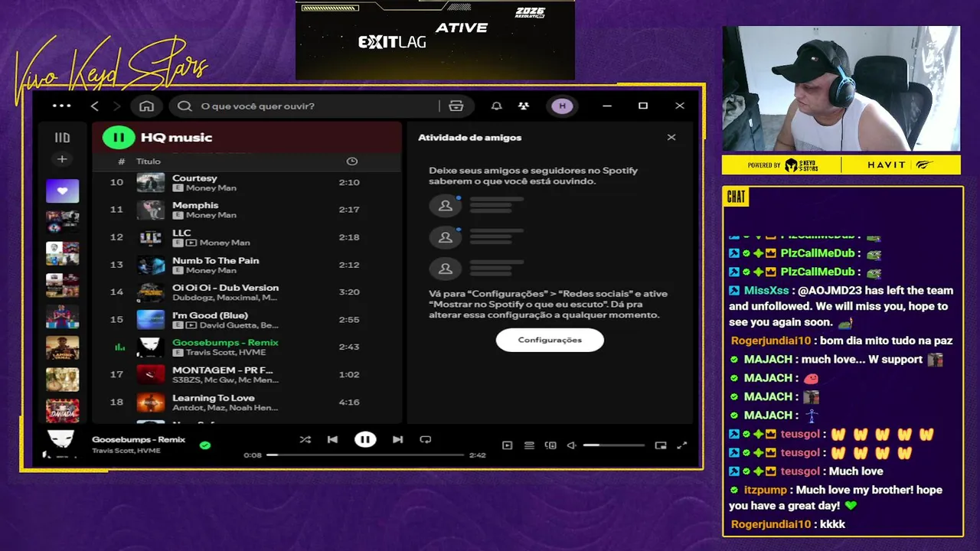Open sidebar playlist thumbnail labeled DANADA

click(62, 410)
